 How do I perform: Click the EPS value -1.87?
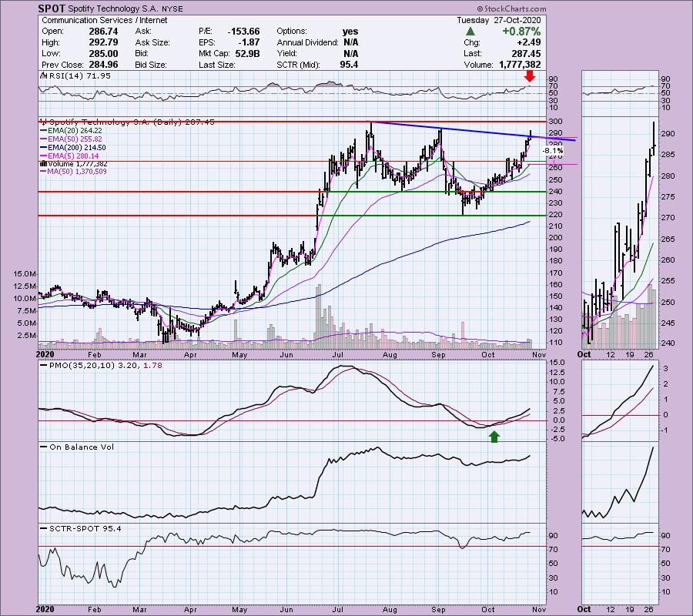click(249, 42)
